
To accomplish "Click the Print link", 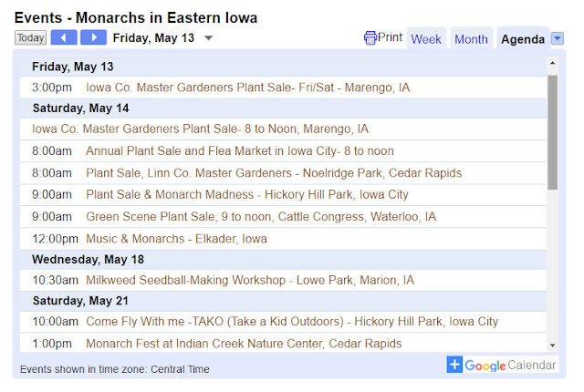I will 390,37.
